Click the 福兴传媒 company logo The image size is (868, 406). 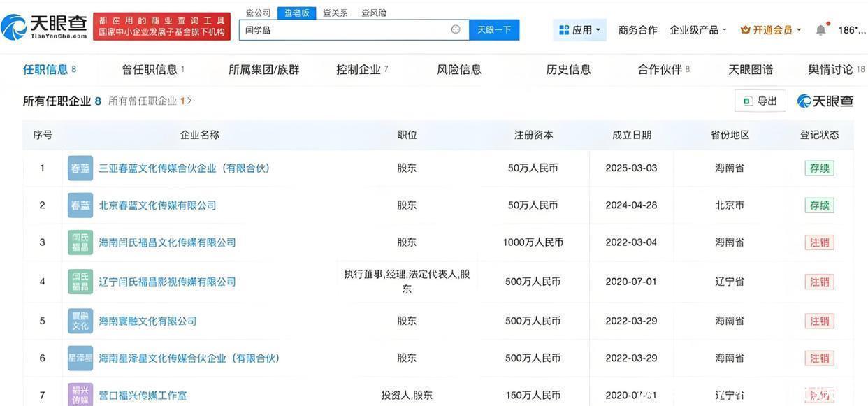point(80,395)
